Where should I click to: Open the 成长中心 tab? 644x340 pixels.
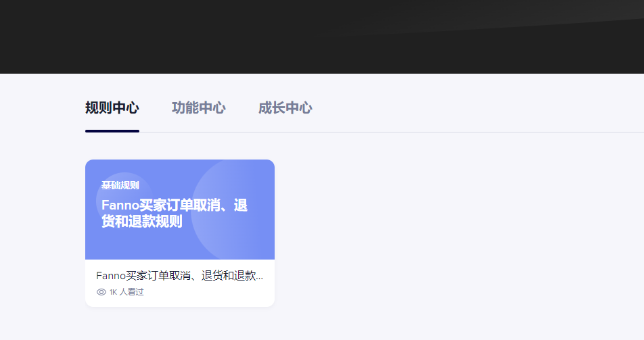tap(285, 108)
